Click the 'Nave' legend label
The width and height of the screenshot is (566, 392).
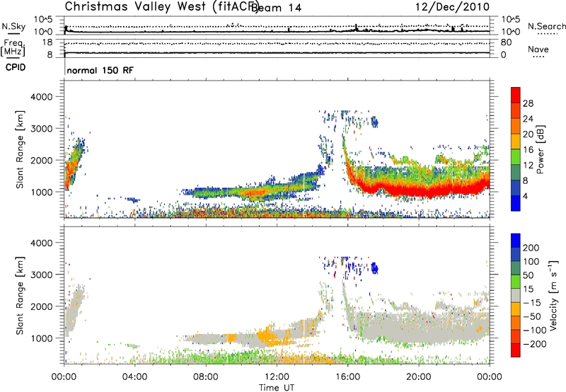[x=538, y=49]
